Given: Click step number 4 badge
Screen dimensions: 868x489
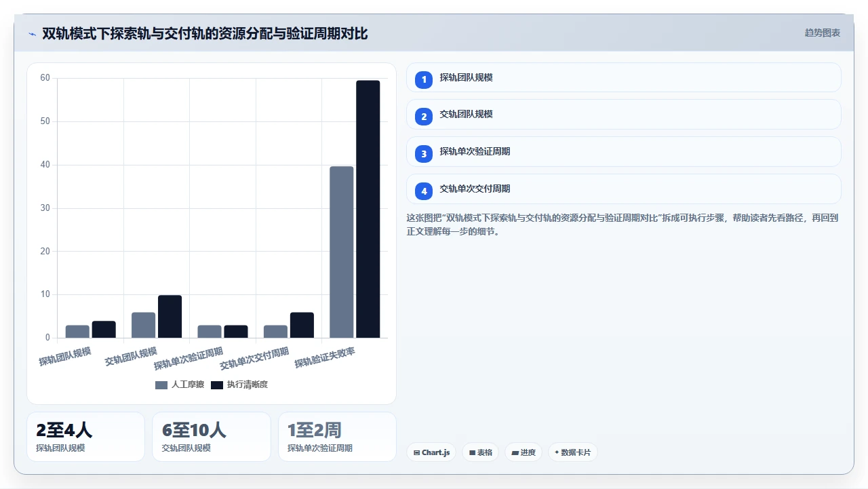Looking at the screenshot, I should point(424,191).
